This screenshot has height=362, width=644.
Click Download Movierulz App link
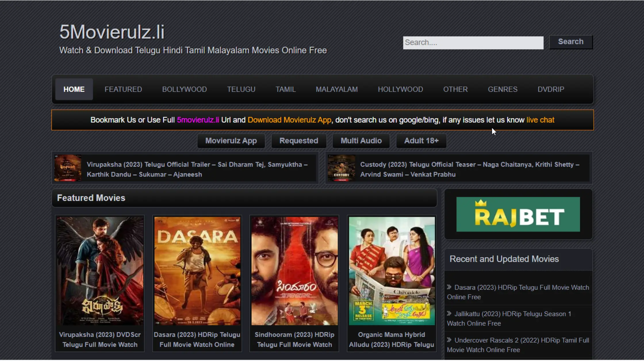coord(289,120)
